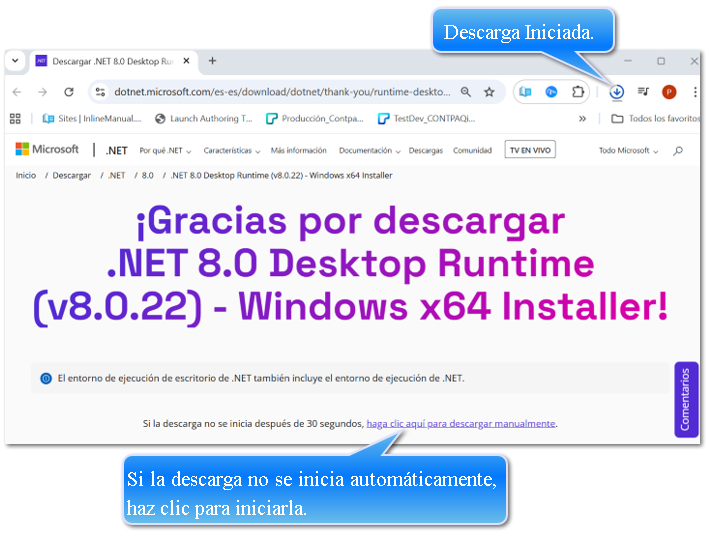
Task: Open the Downloads icon in toolbar
Action: 617,92
